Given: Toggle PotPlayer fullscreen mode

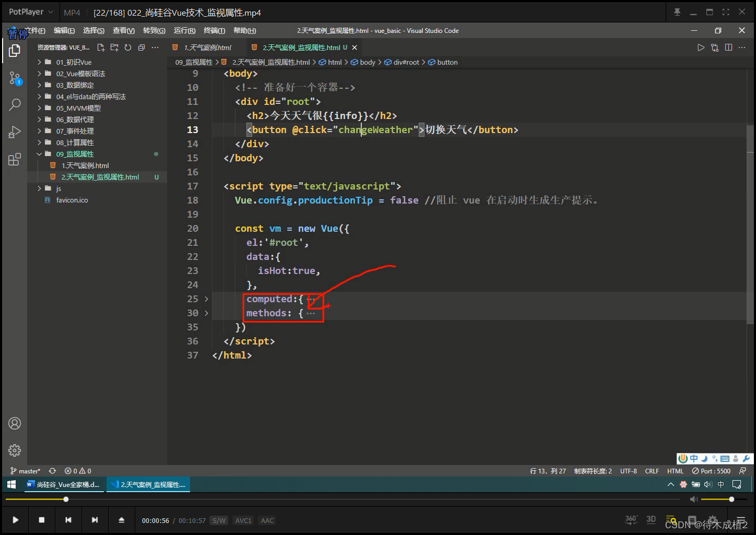Looking at the screenshot, I should tap(726, 12).
